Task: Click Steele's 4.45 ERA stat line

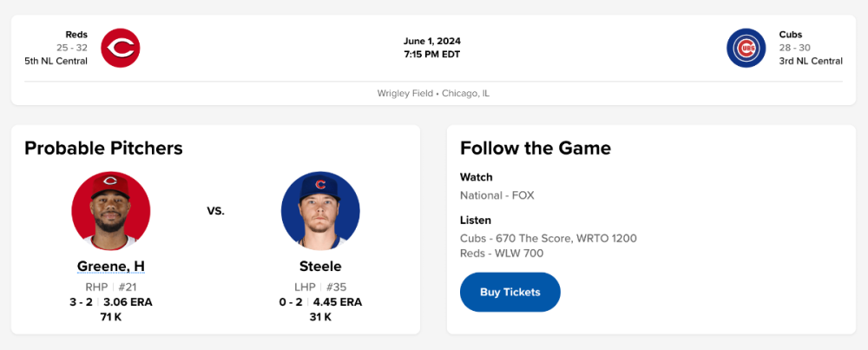Action: tap(337, 302)
